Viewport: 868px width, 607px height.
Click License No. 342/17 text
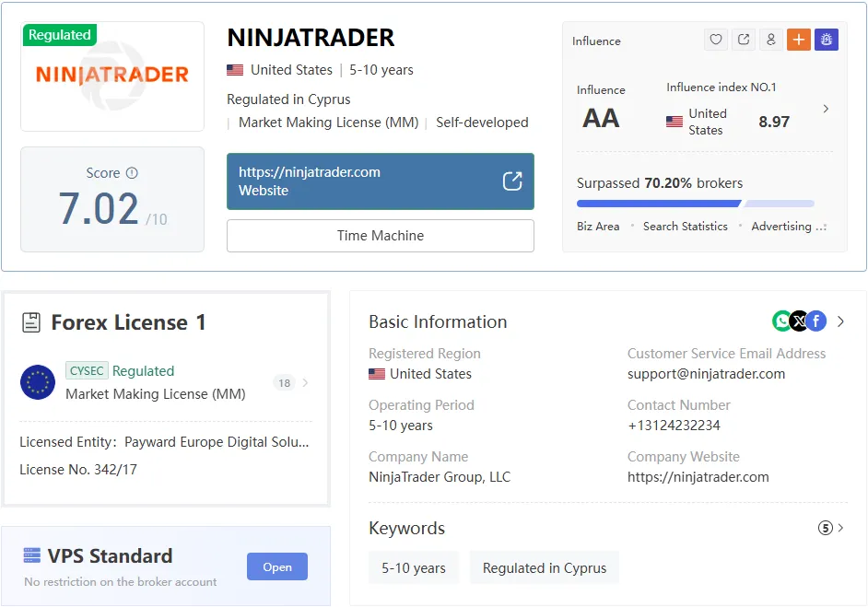[x=78, y=469]
